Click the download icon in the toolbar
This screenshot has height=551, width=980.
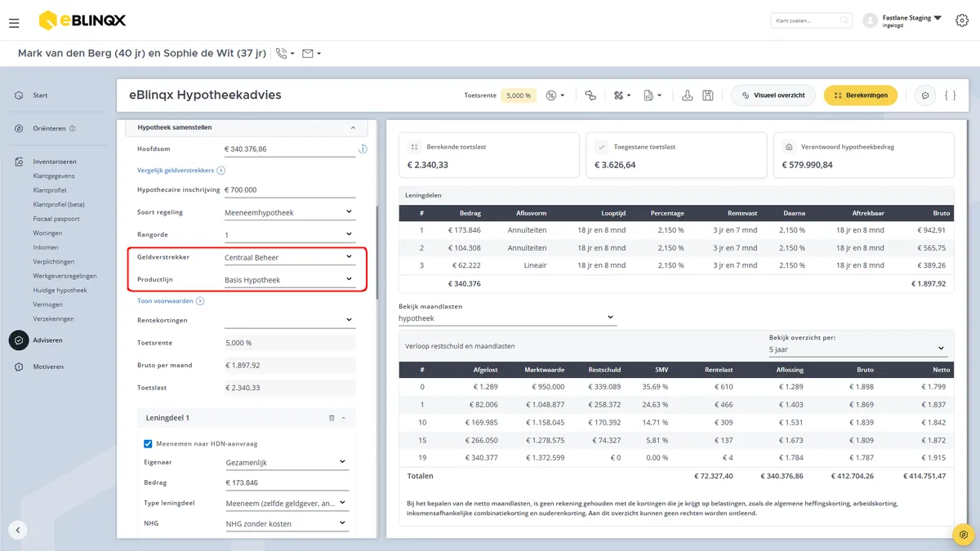tap(688, 96)
